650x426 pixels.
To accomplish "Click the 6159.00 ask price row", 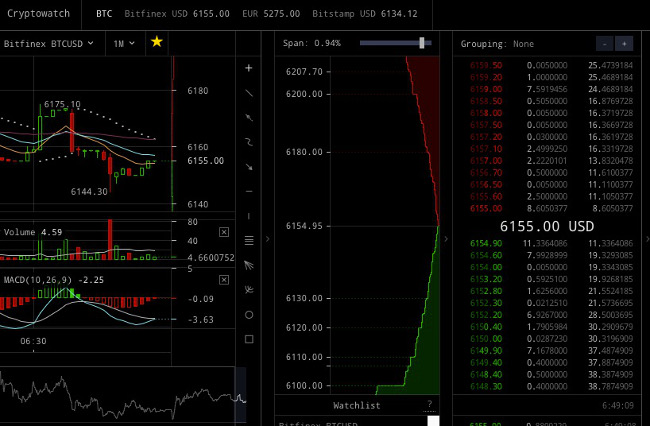I will click(551, 89).
